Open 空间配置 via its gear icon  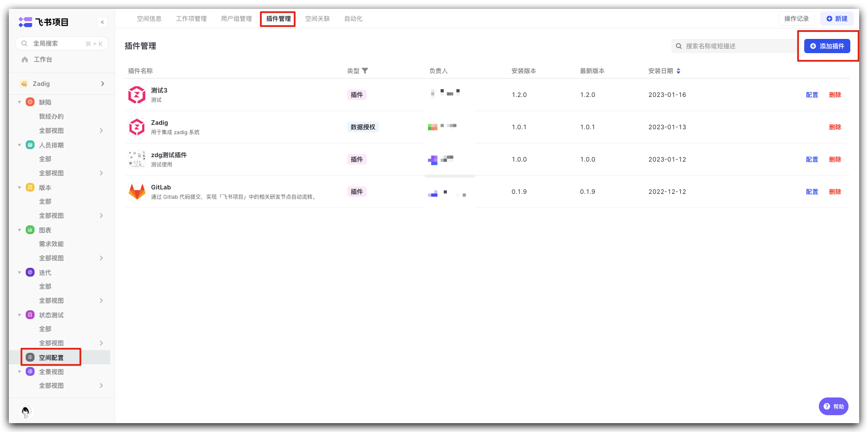point(30,357)
